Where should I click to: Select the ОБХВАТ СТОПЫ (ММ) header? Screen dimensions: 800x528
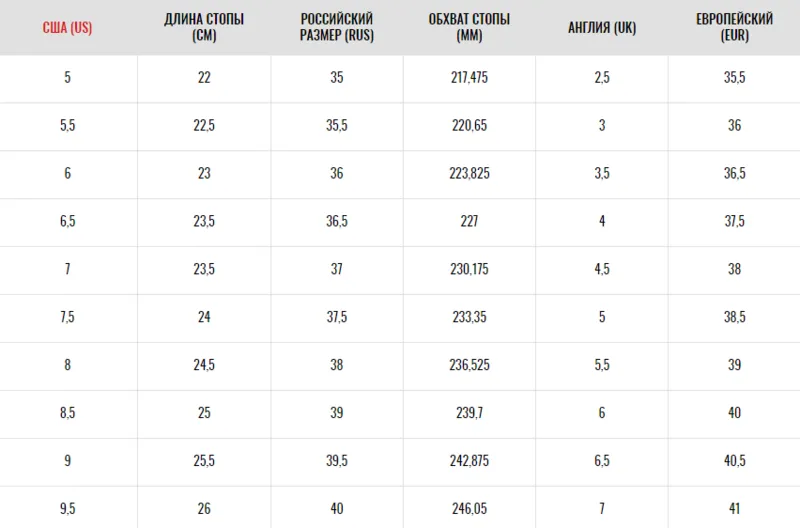point(469,27)
